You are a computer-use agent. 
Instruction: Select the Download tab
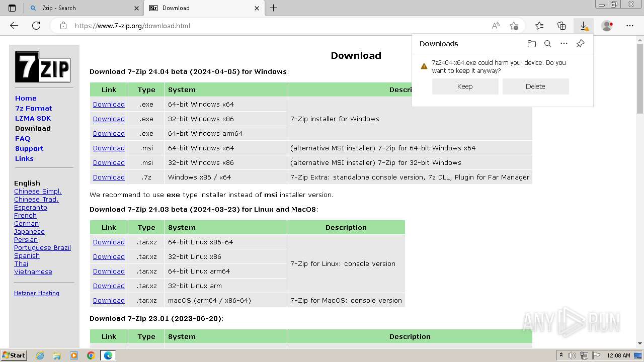click(x=204, y=8)
